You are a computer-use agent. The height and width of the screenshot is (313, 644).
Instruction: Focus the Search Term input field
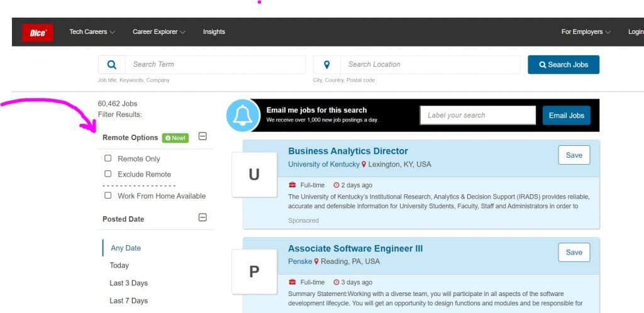click(x=215, y=65)
